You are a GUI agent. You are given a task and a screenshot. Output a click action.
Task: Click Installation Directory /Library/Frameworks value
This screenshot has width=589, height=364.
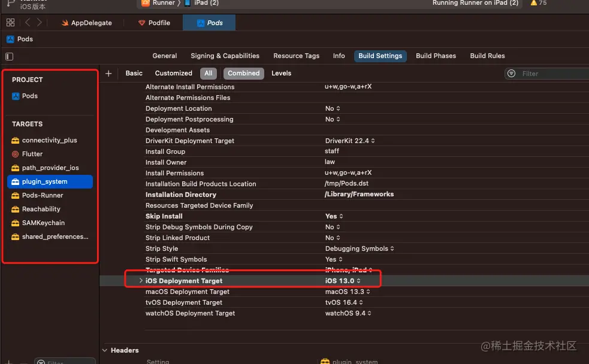[x=359, y=195]
